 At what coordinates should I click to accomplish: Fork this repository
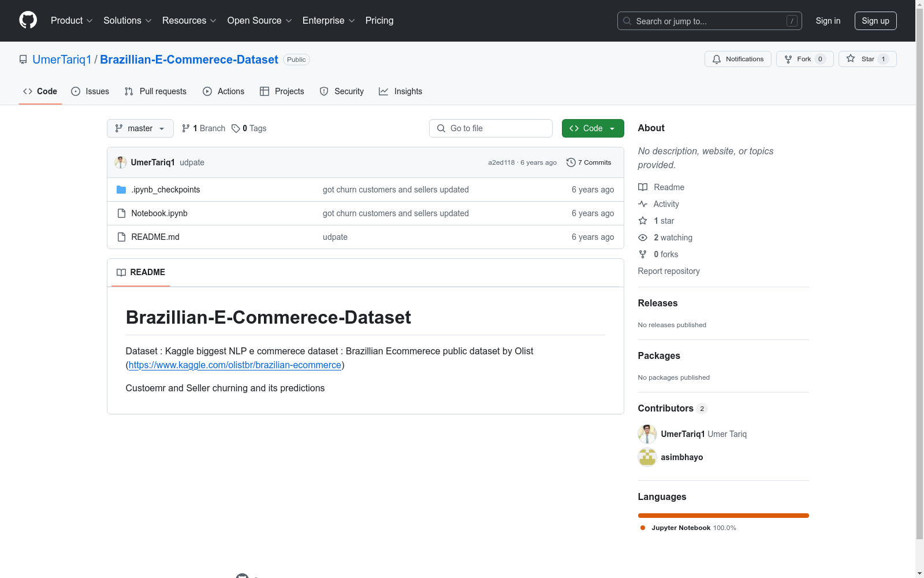[804, 59]
